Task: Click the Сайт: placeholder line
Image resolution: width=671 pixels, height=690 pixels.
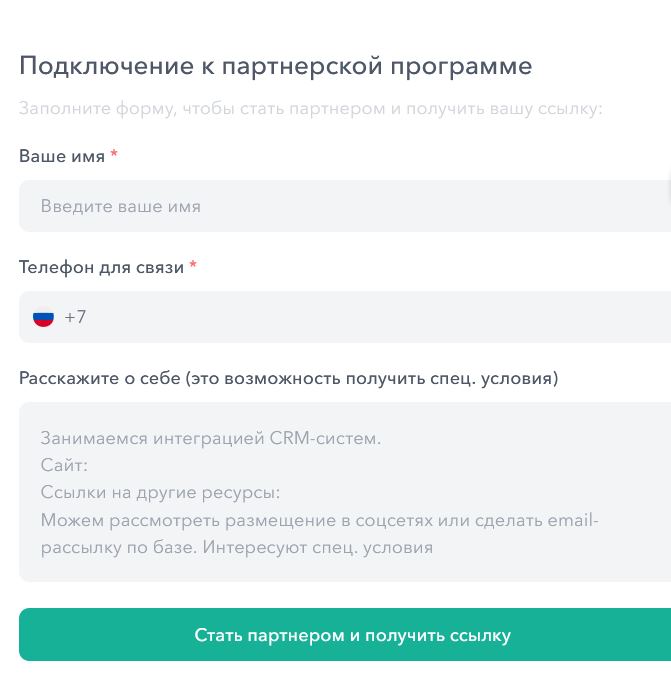Action: point(65,466)
